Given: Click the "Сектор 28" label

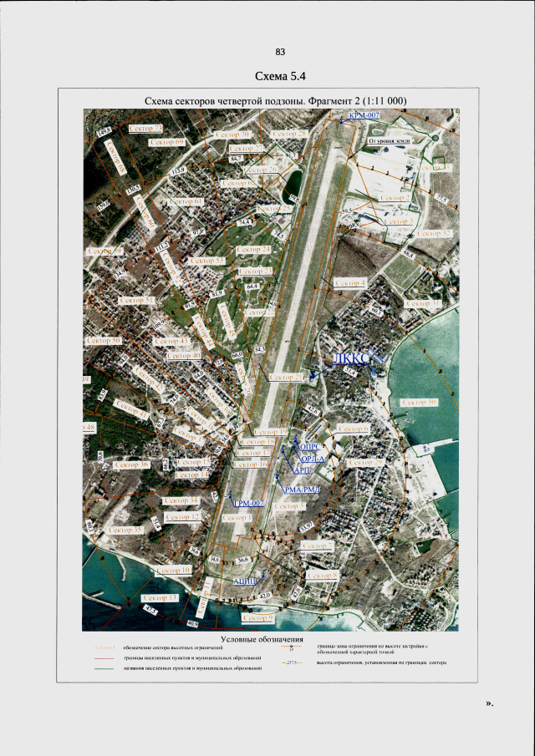Looking at the screenshot, I should pyautogui.click(x=290, y=134).
